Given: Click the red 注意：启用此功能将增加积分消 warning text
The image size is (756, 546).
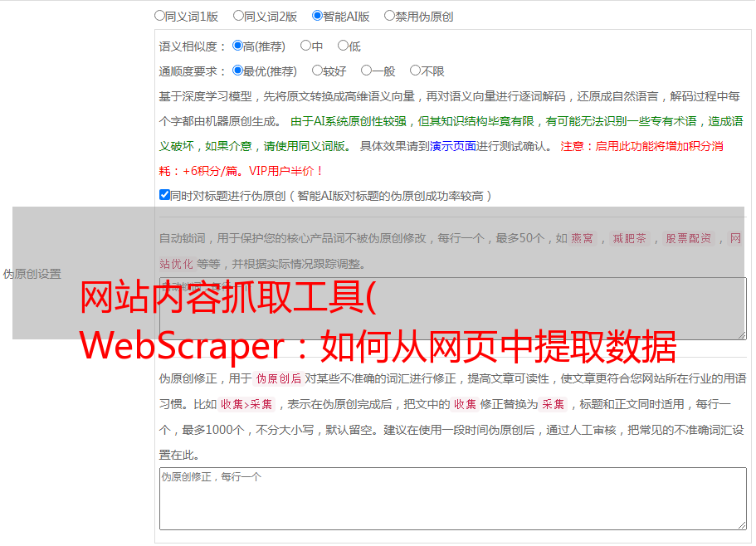Looking at the screenshot, I should click(x=641, y=146).
